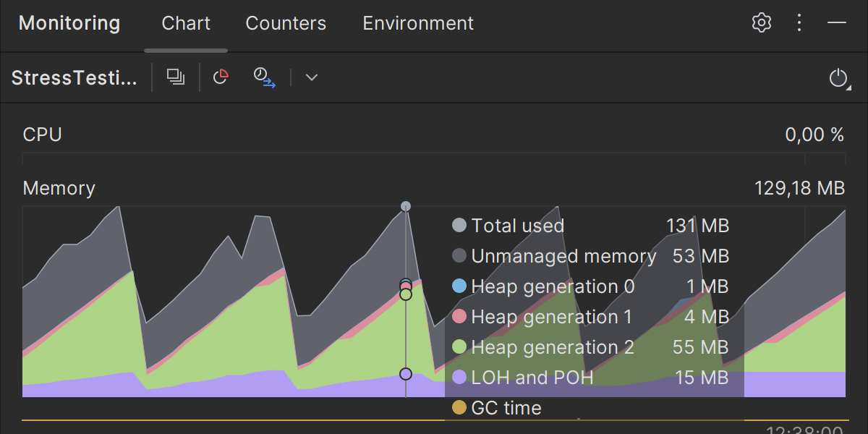
Task: Click the Total used legend swatch
Action: [459, 226]
